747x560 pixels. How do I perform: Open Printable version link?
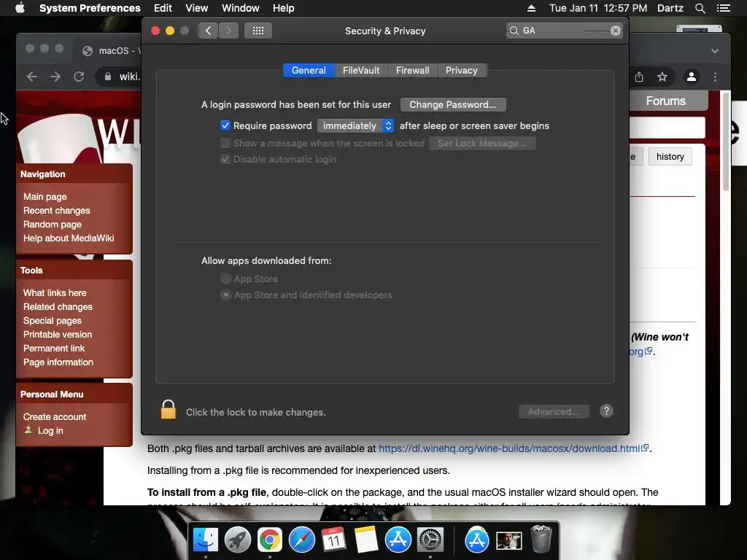point(58,334)
